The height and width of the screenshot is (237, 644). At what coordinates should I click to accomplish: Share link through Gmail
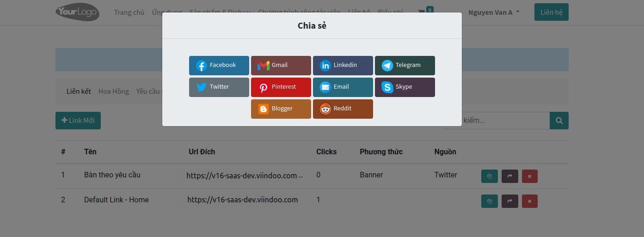pyautogui.click(x=281, y=66)
